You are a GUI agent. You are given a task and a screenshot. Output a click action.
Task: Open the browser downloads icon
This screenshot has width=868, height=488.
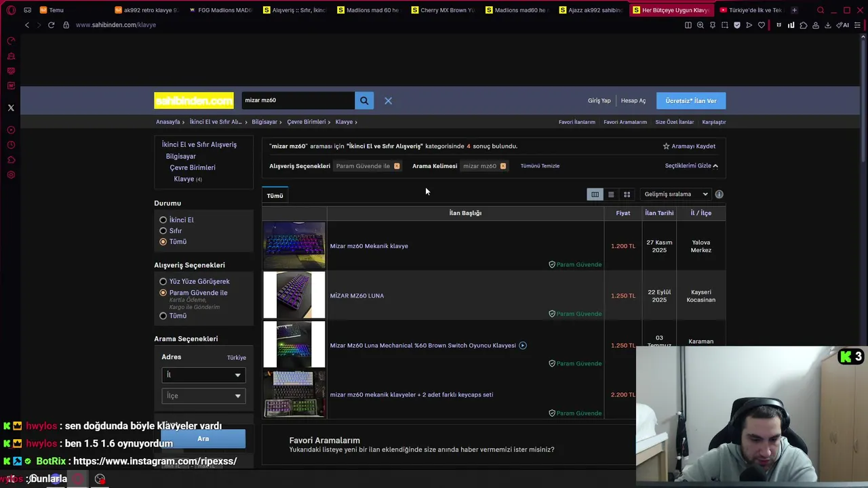pos(827,25)
